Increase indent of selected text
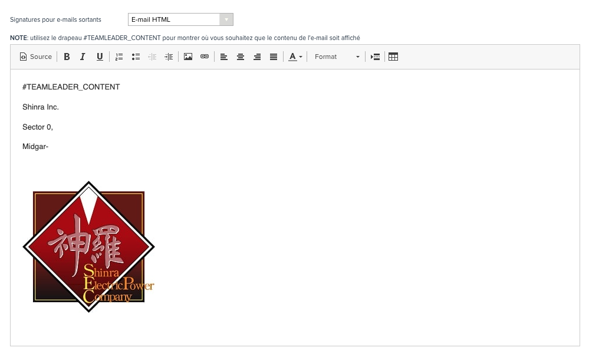589x364 pixels. [169, 57]
